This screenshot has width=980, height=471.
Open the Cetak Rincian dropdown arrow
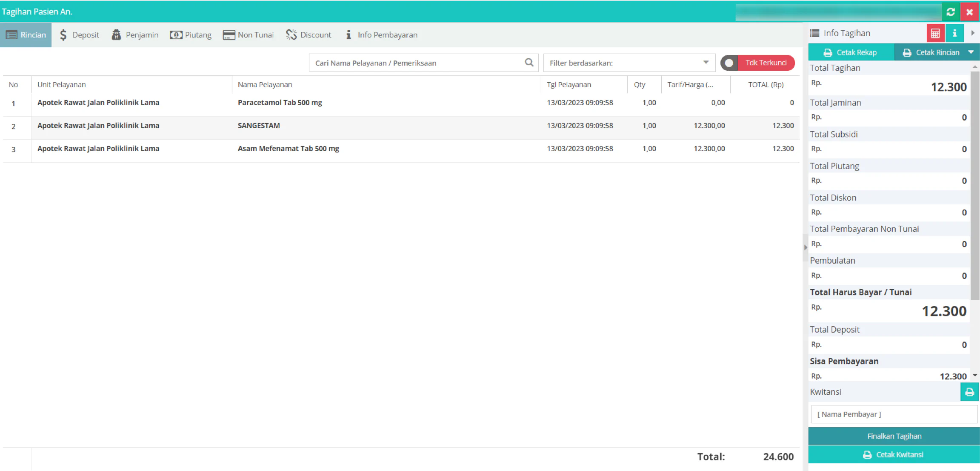(x=971, y=52)
